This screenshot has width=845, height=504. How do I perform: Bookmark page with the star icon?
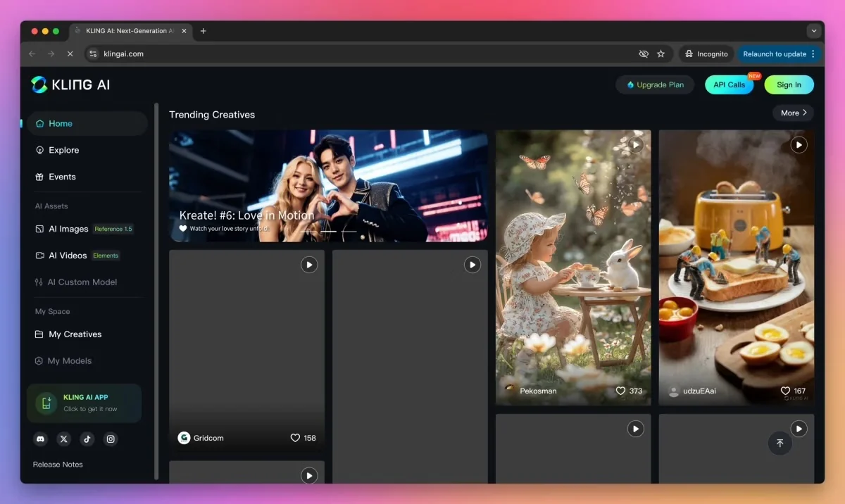click(661, 53)
